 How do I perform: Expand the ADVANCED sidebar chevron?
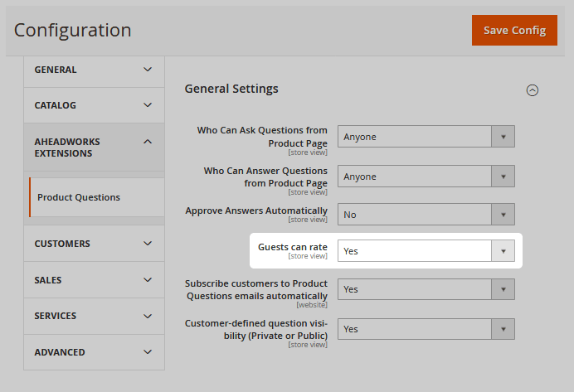148,352
